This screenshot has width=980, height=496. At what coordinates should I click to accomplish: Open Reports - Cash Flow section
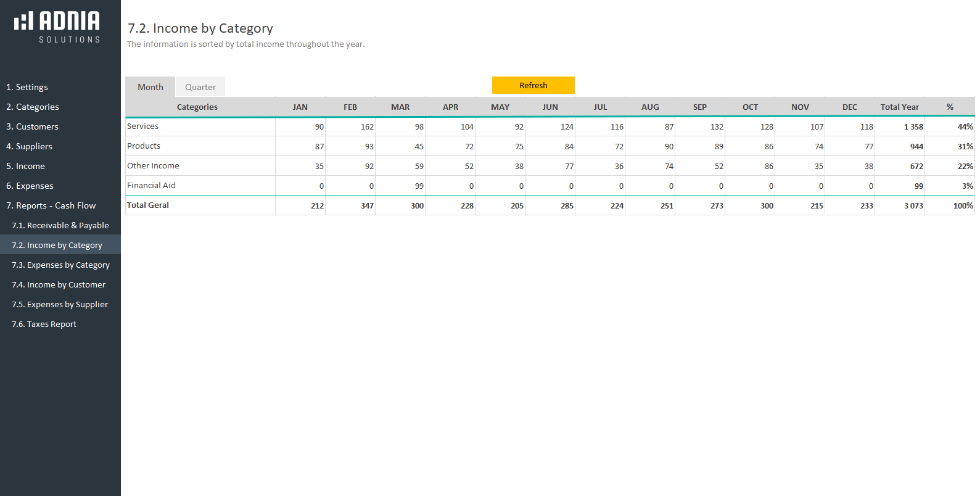point(51,205)
